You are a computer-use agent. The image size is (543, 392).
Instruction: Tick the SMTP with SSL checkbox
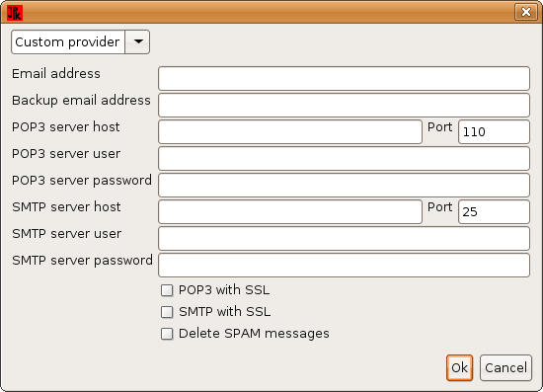point(167,312)
